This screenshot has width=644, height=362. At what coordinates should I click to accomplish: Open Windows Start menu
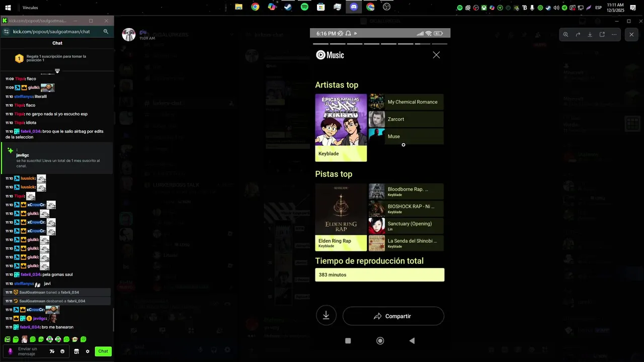[8, 8]
